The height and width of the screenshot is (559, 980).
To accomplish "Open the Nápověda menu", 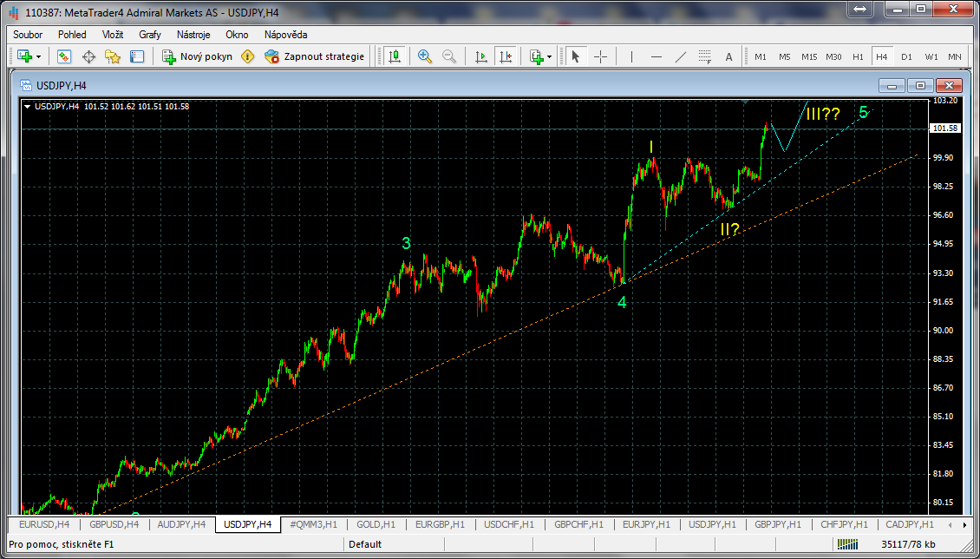I will (x=285, y=35).
